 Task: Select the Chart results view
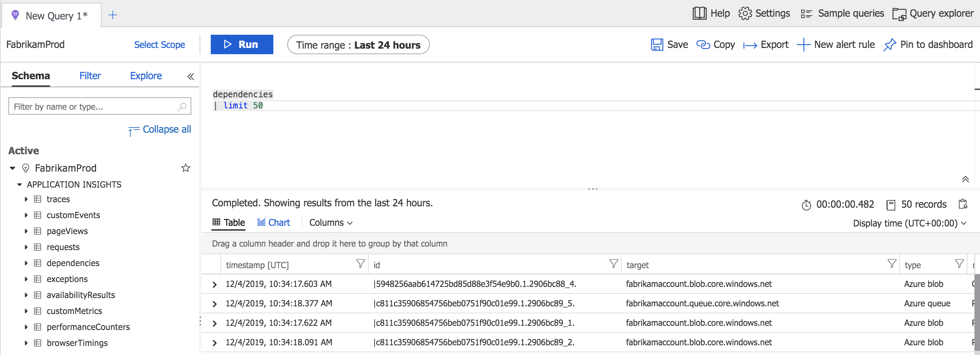click(x=274, y=222)
